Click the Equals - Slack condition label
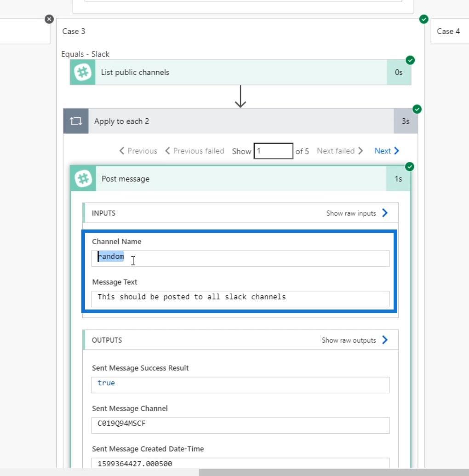 86,54
